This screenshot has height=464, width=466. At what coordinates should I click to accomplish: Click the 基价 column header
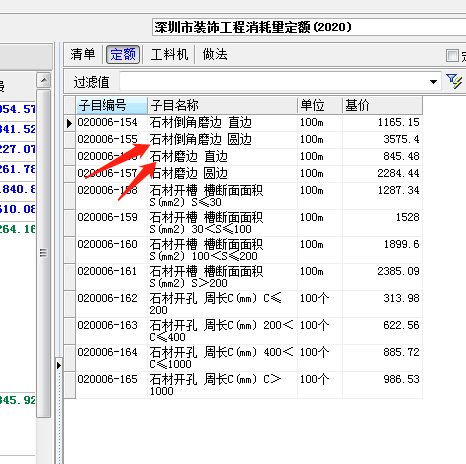[382, 106]
